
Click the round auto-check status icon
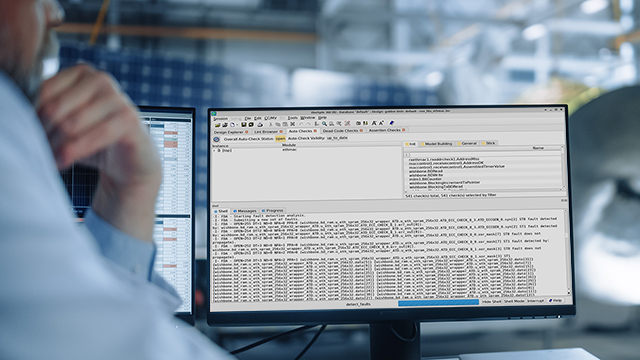pyautogui.click(x=216, y=139)
